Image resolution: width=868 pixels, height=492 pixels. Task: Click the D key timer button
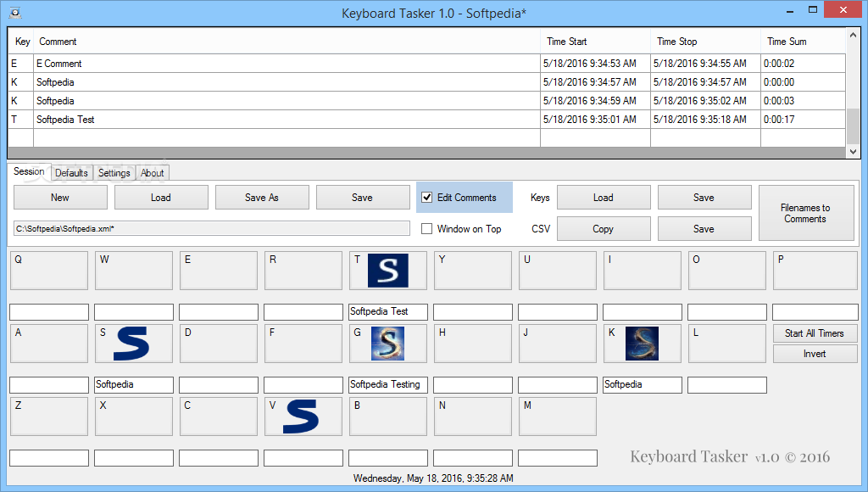tap(219, 344)
